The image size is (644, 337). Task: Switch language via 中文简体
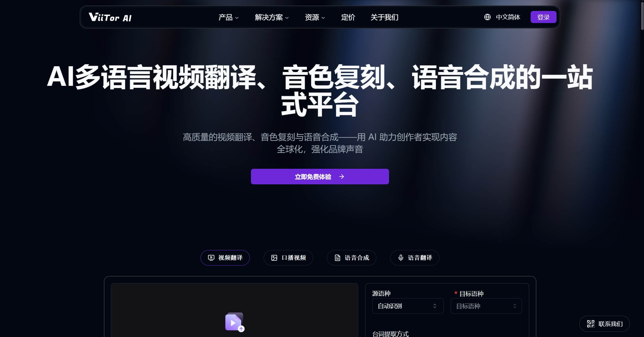(x=508, y=17)
